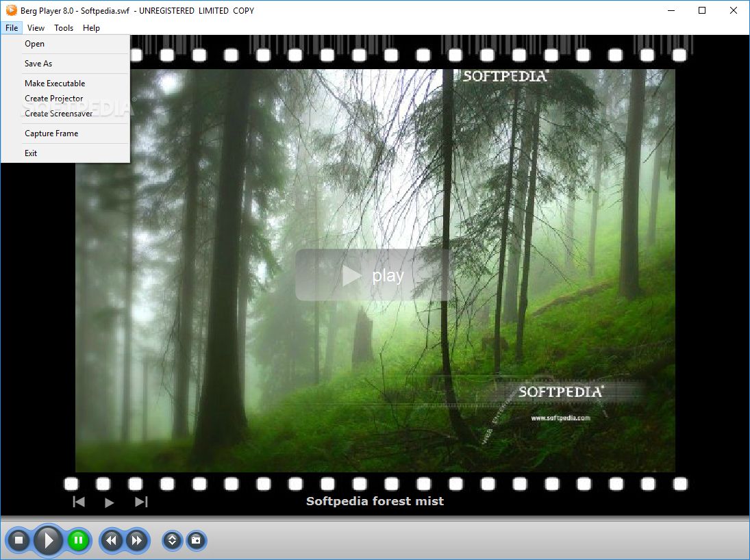
Task: Click the Rewind button
Action: [112, 540]
